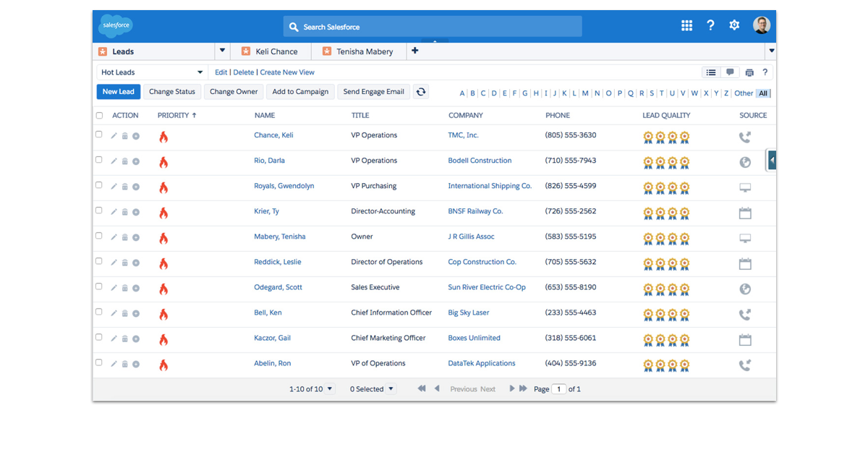This screenshot has width=868, height=463.
Task: Switch to the list view icon
Action: pyautogui.click(x=711, y=72)
